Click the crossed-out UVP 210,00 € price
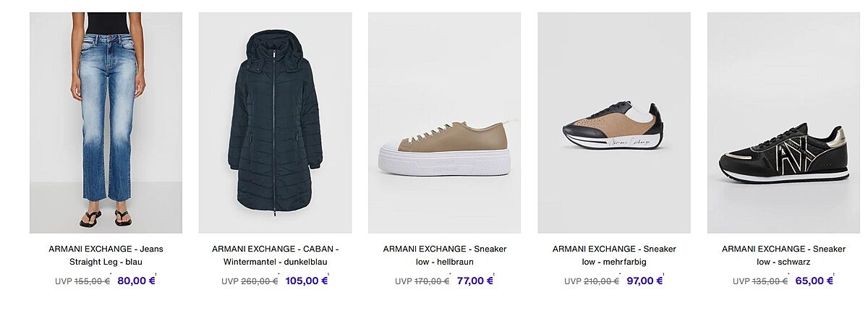Viewport: 868px width, 316px height. coord(601,281)
